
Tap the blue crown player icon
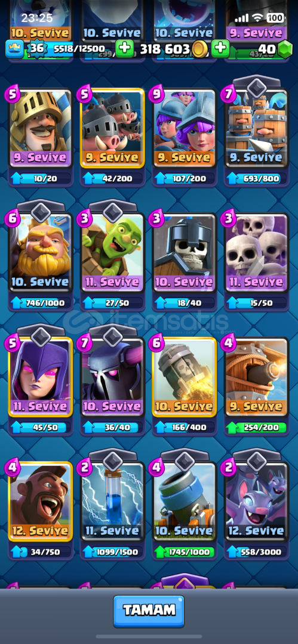pos(14,49)
